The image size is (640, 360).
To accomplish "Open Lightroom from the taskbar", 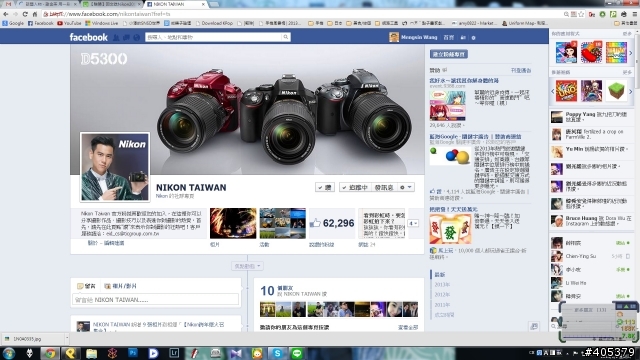I will pyautogui.click(x=174, y=353).
